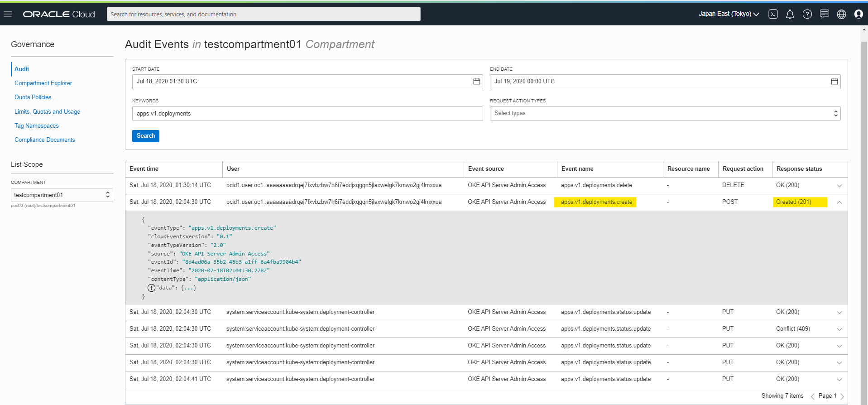Open the language globe icon
The width and height of the screenshot is (868, 405).
[x=842, y=14]
